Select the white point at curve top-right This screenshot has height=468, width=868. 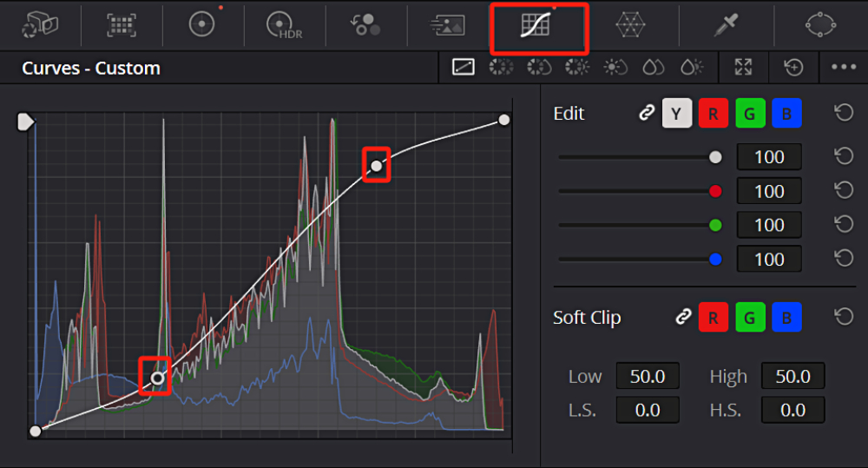[x=503, y=120]
